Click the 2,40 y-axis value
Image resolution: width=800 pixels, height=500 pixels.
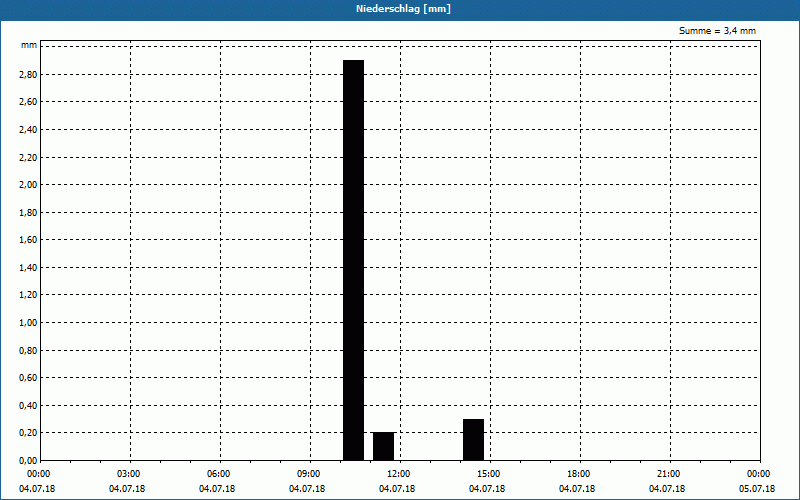click(28, 130)
